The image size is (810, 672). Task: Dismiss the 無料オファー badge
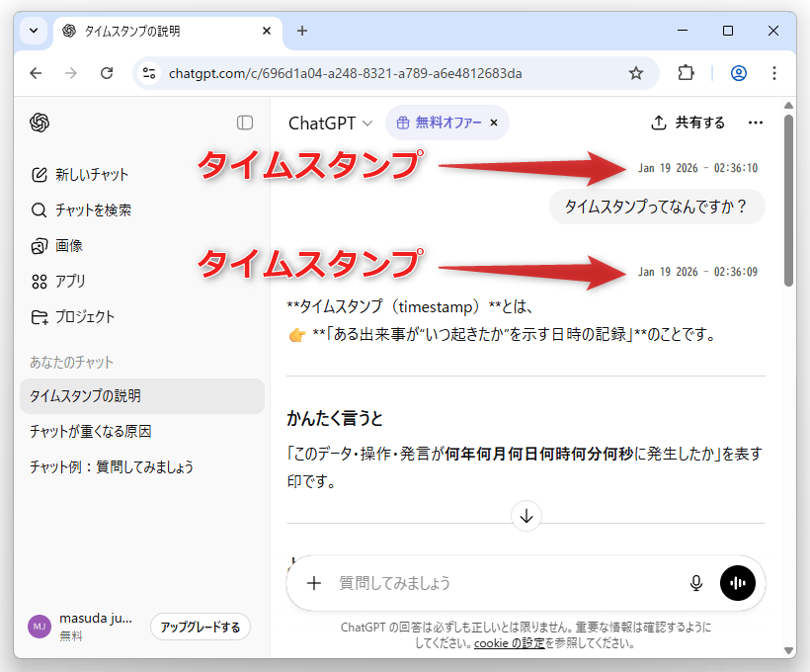pos(494,123)
